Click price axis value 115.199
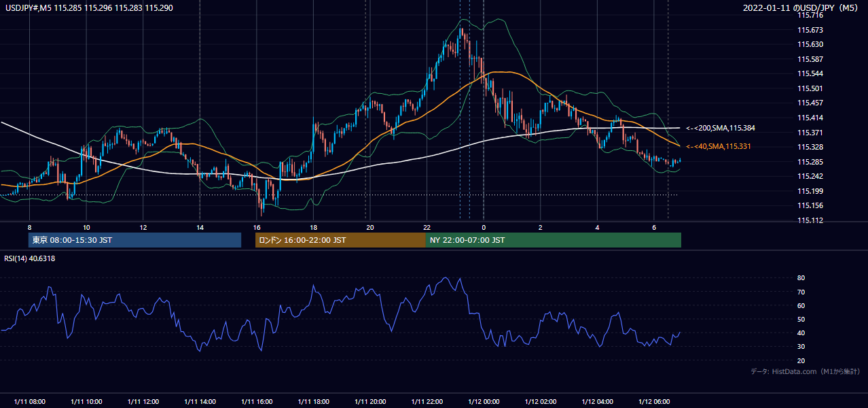868x408 pixels. pyautogui.click(x=810, y=191)
